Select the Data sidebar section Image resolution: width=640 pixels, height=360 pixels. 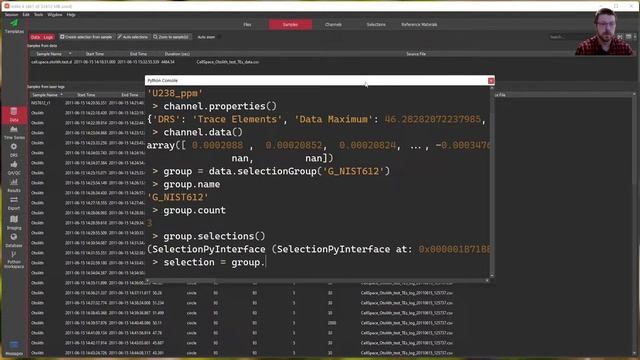click(x=14, y=115)
